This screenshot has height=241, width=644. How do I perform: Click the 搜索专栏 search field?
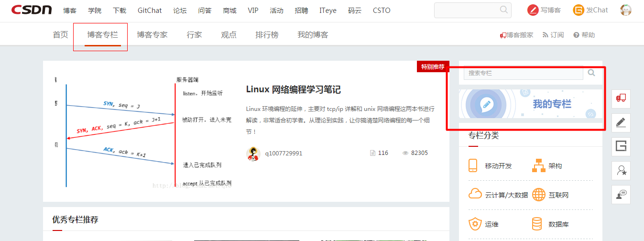524,73
